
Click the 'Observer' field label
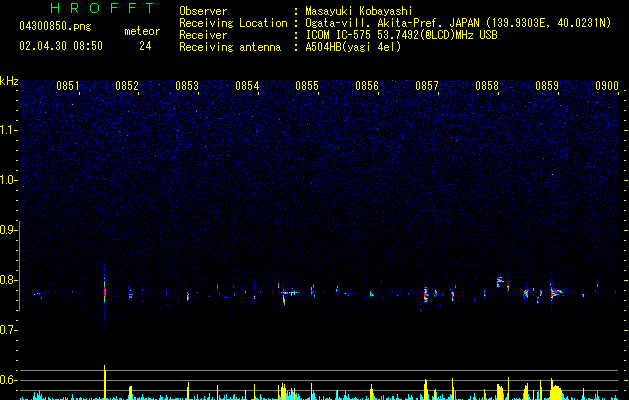(203, 11)
